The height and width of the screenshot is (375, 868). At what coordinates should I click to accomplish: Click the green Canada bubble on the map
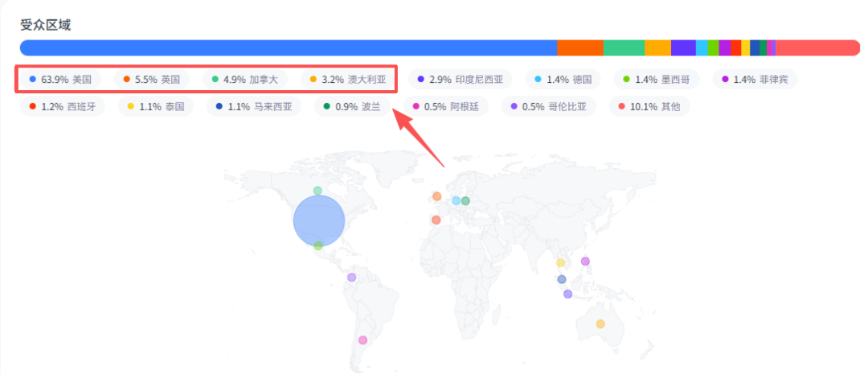(x=317, y=191)
